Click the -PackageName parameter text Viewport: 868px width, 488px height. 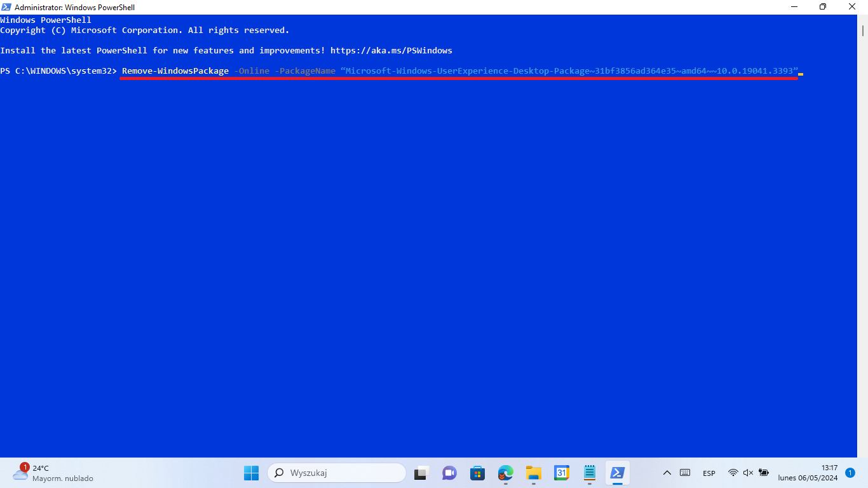point(305,71)
